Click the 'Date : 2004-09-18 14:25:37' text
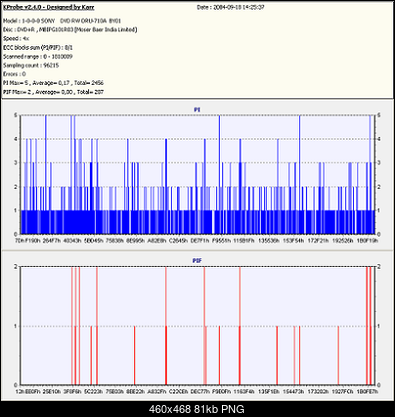 230,7
